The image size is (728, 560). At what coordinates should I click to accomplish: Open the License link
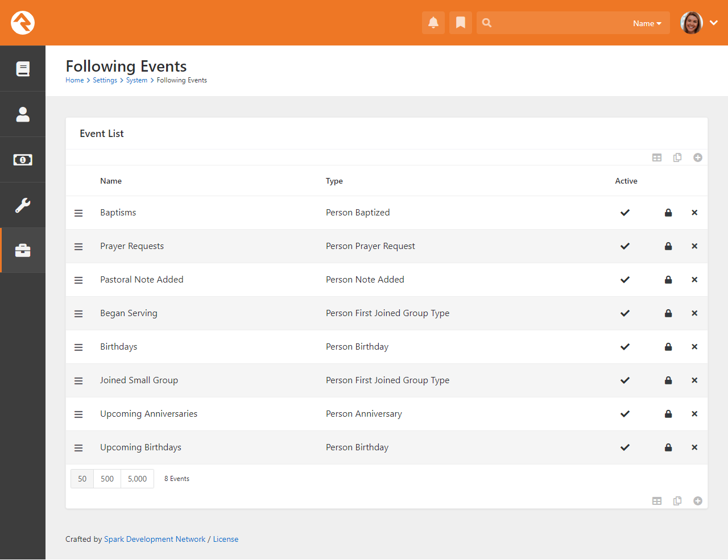(x=226, y=539)
